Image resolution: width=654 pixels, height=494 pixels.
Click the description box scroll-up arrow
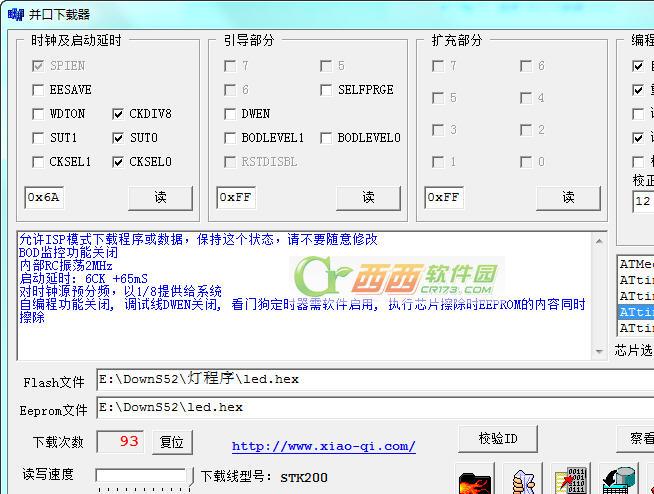click(599, 241)
